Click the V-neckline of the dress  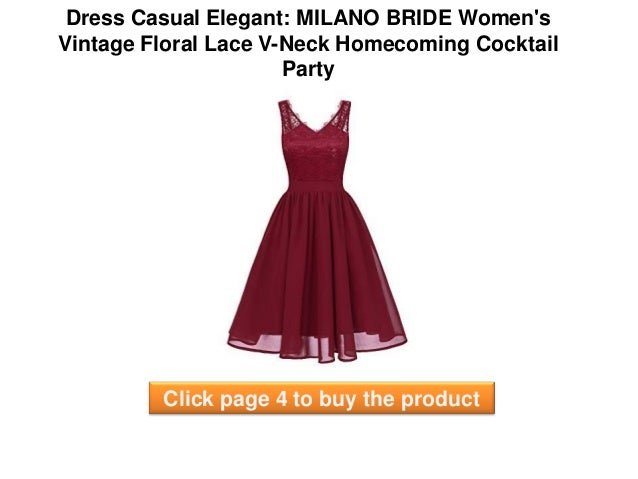coord(315,124)
